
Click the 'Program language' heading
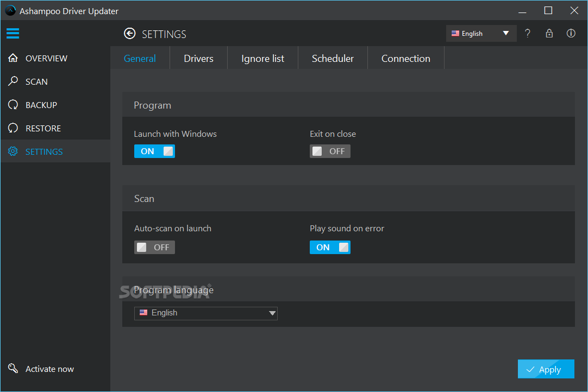click(x=173, y=290)
